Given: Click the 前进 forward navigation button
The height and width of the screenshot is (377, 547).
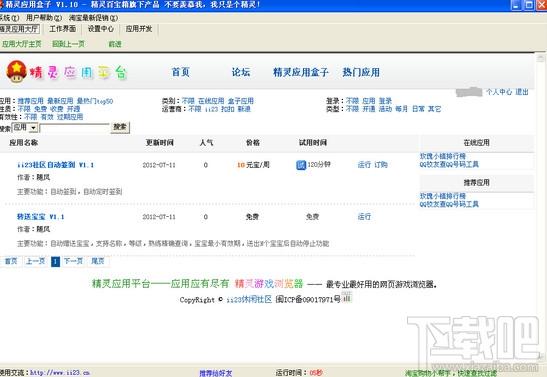Looking at the screenshot, I should pos(115,44).
